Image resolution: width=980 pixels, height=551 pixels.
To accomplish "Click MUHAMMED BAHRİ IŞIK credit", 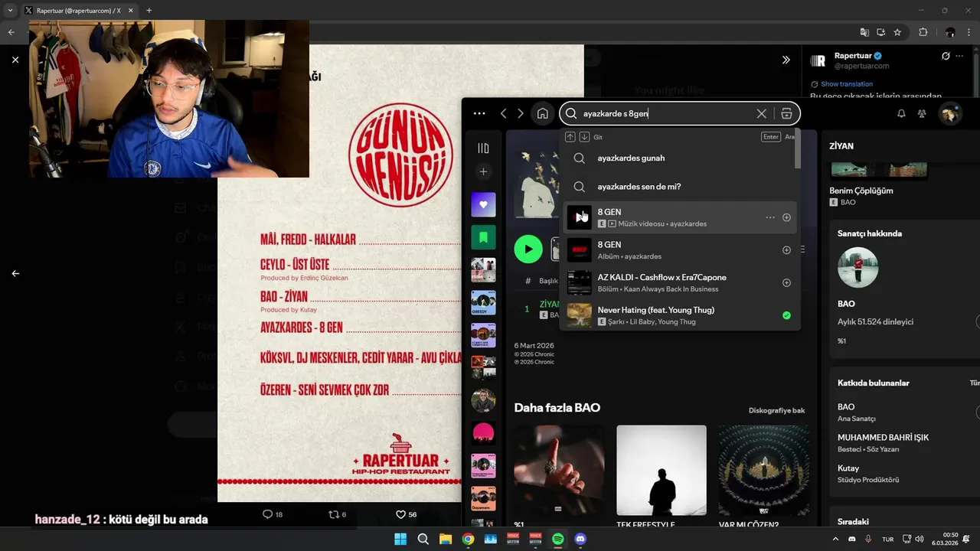I will pyautogui.click(x=883, y=438).
